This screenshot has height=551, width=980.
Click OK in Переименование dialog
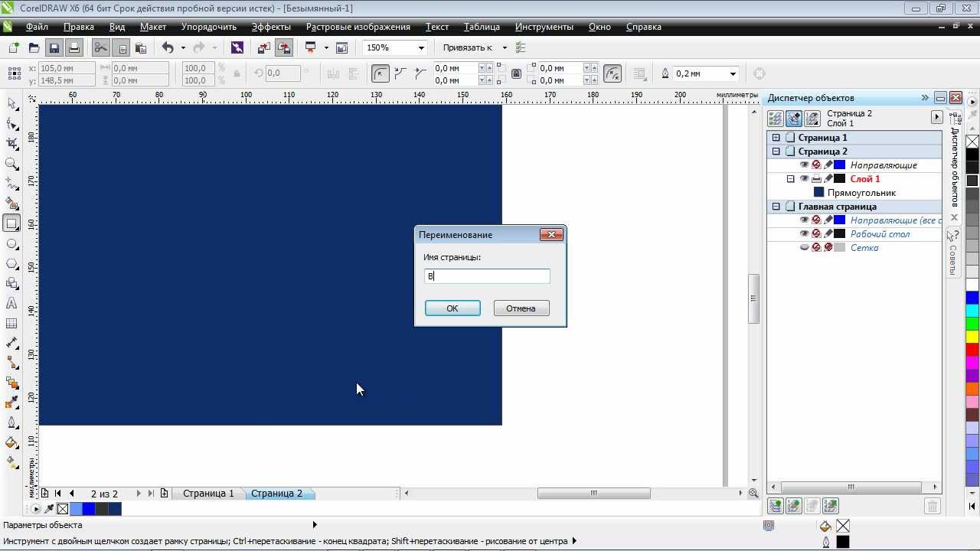point(452,308)
